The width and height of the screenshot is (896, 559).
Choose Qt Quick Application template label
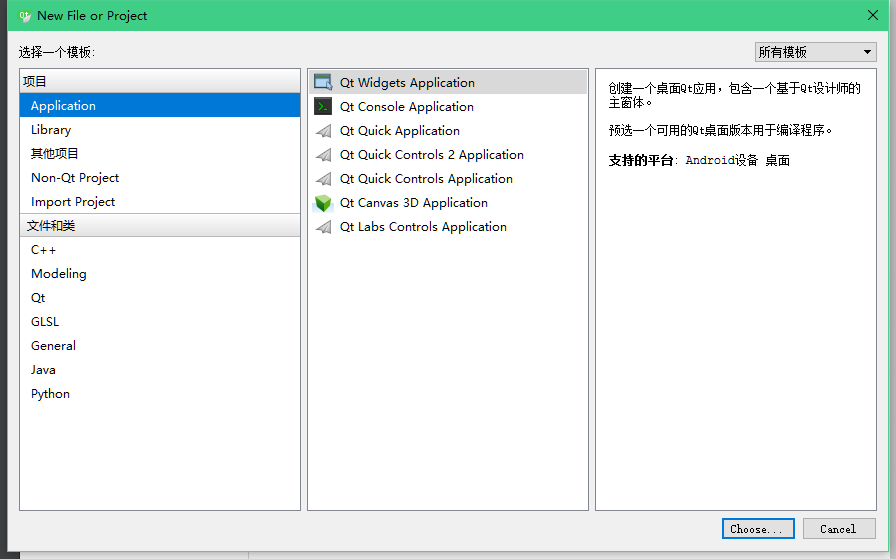(x=400, y=131)
